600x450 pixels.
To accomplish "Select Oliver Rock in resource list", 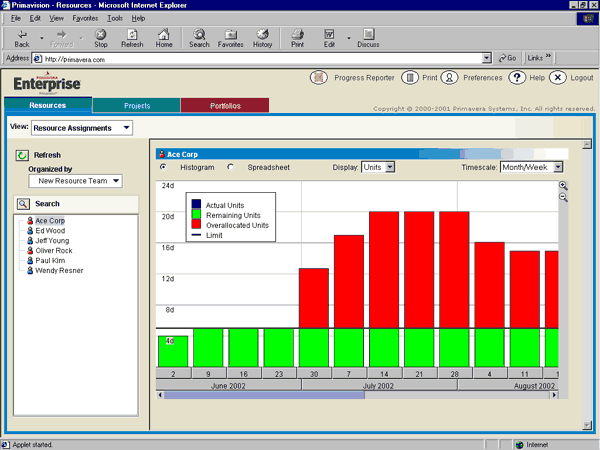I will (54, 251).
